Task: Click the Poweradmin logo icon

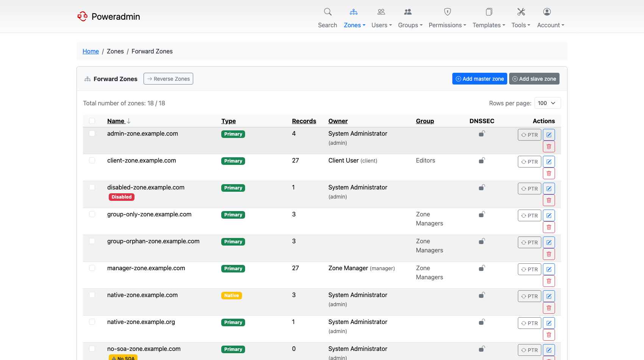Action: [x=82, y=16]
